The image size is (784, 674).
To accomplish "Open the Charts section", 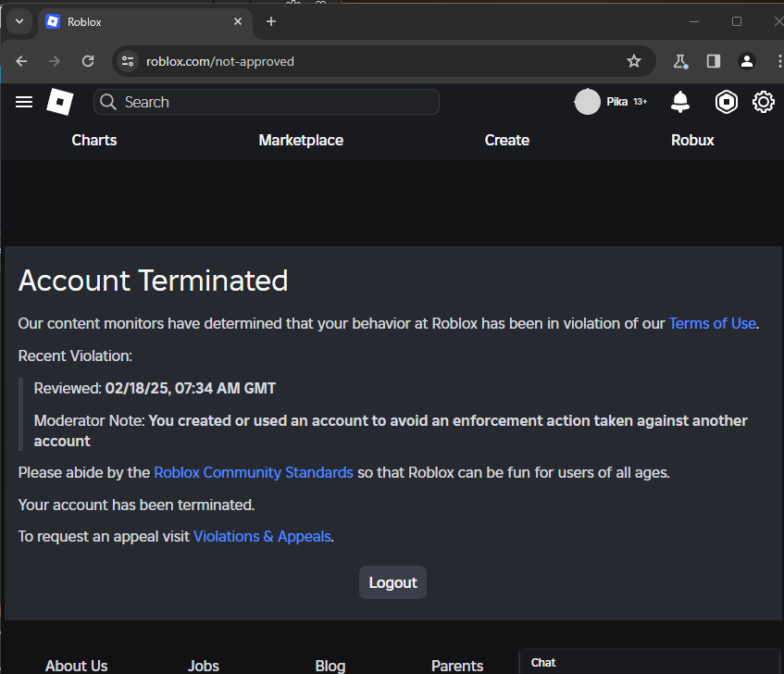I will [94, 140].
